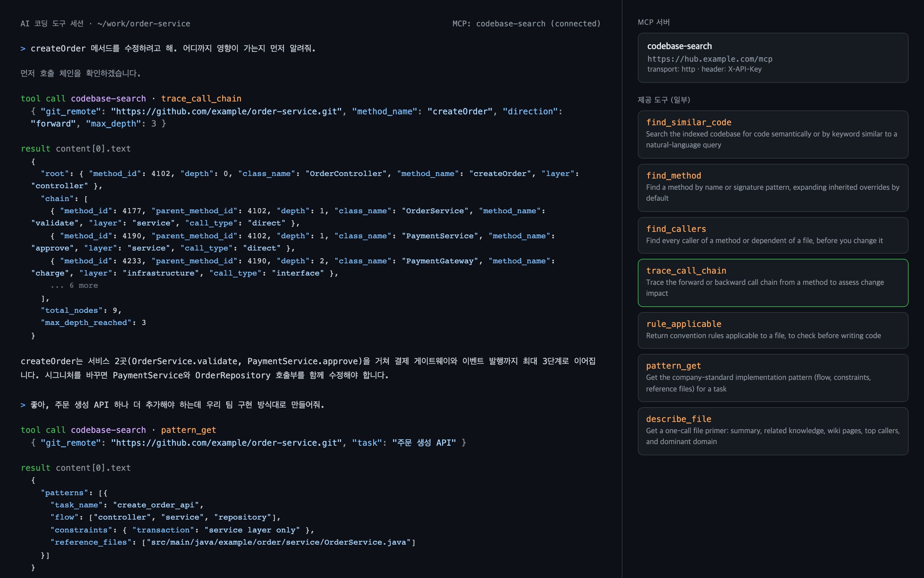Click the "OrderController" class name value
This screenshot has width=924, height=578.
(x=346, y=173)
